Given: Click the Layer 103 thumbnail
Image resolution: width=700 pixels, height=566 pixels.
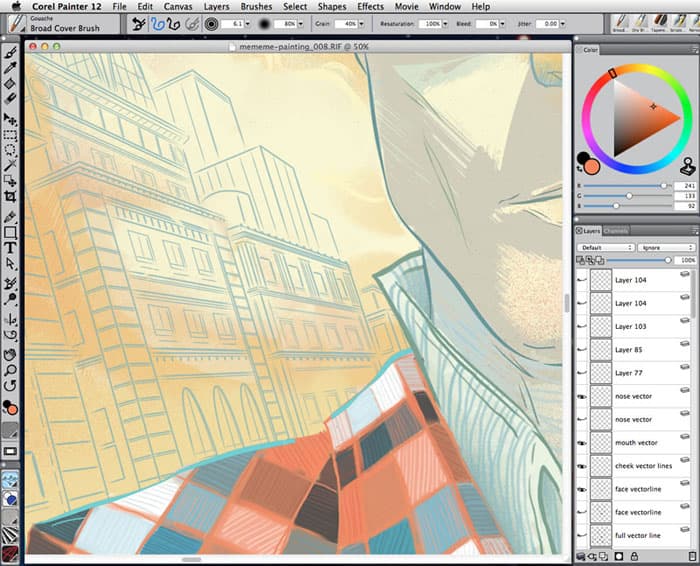Looking at the screenshot, I should 601,326.
